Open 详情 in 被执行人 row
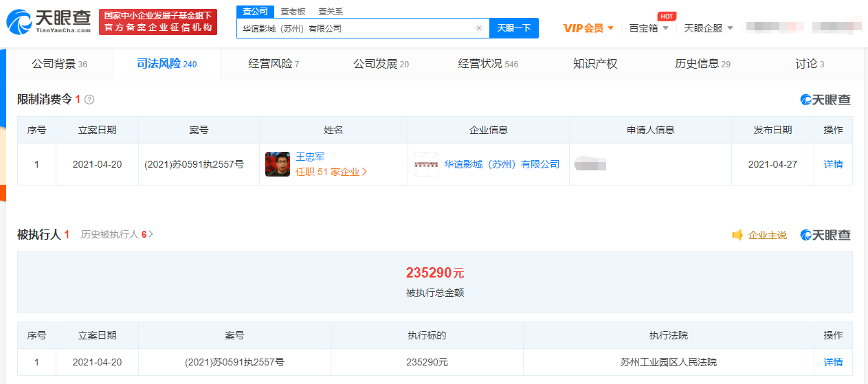The width and height of the screenshot is (868, 384). 833,362
